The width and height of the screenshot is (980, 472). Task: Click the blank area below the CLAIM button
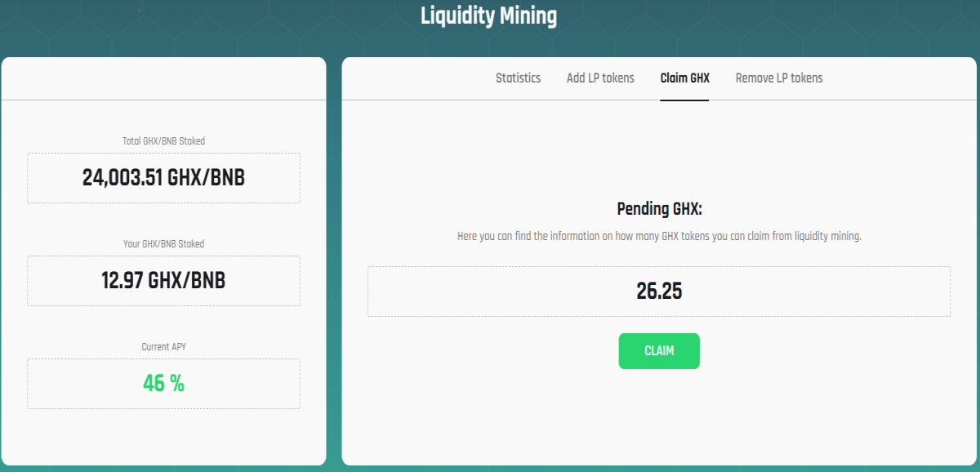(659, 416)
